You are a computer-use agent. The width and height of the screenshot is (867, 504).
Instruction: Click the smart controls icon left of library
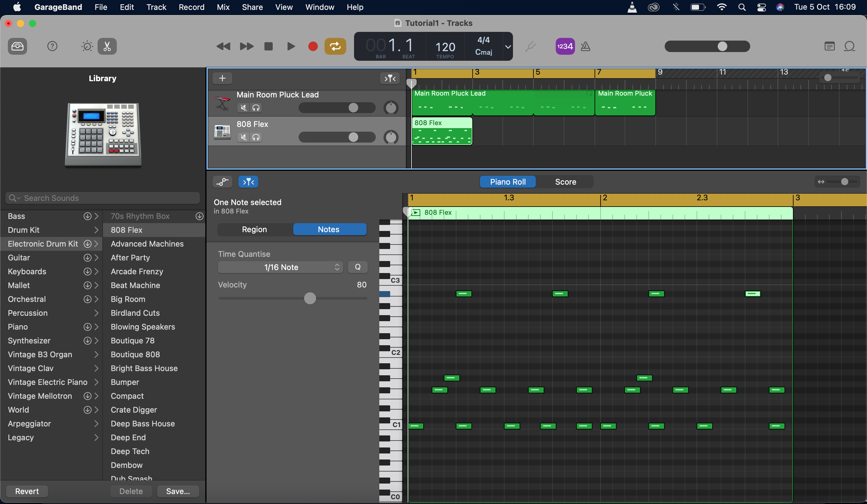pos(86,46)
